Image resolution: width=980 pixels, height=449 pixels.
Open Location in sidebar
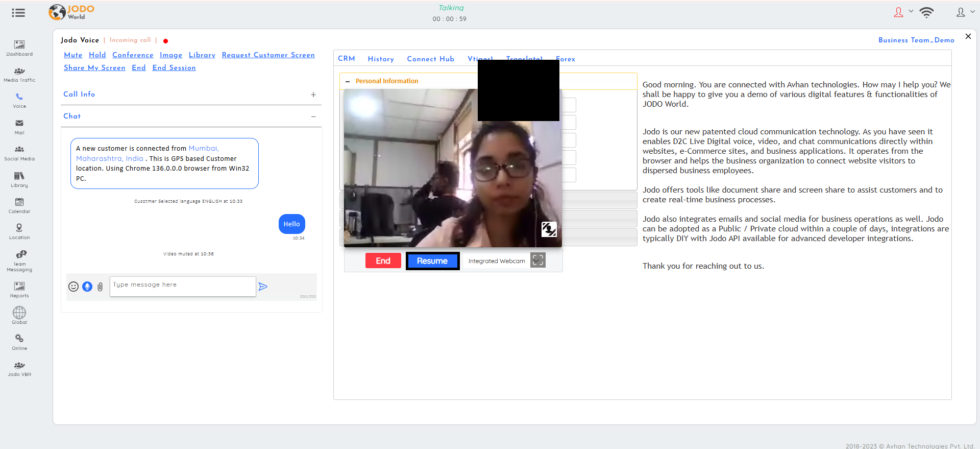pos(19,232)
